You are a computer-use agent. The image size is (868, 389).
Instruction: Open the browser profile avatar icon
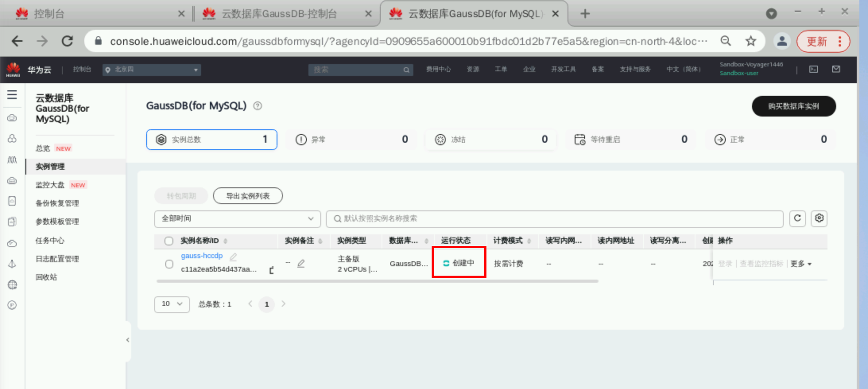click(782, 41)
